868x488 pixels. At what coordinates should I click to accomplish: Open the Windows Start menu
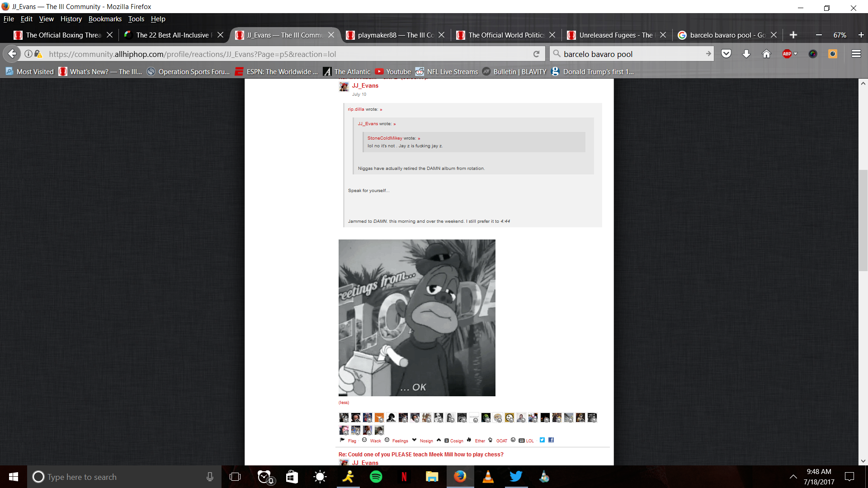click(14, 477)
